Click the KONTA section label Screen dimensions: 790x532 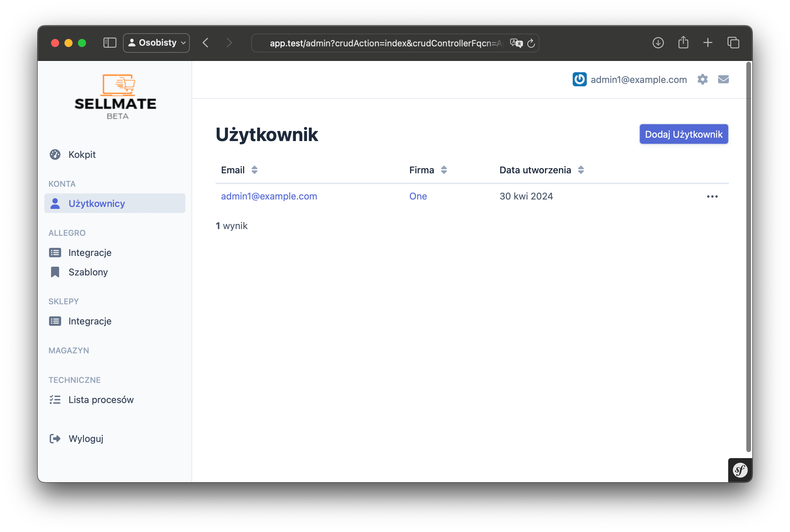point(62,184)
